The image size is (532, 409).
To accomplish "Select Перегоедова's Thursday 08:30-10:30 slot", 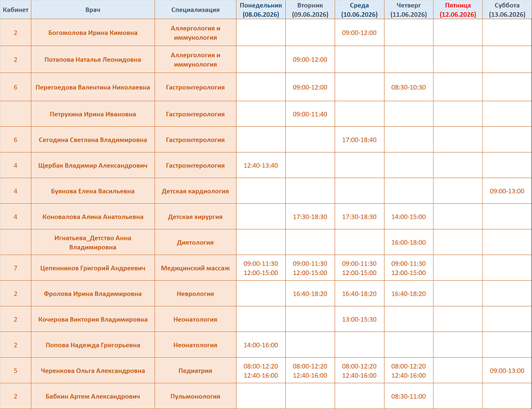I will pyautogui.click(x=408, y=87).
